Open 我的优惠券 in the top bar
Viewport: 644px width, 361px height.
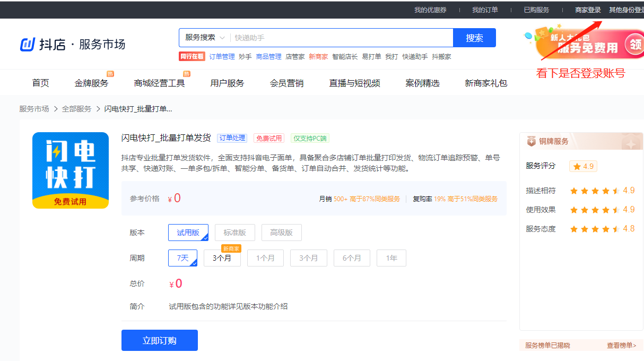click(430, 10)
